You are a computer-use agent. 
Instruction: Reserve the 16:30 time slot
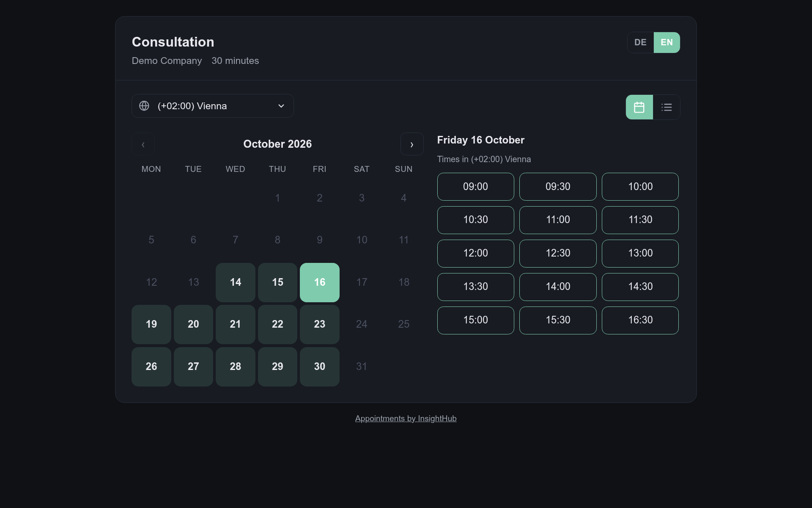[640, 320]
